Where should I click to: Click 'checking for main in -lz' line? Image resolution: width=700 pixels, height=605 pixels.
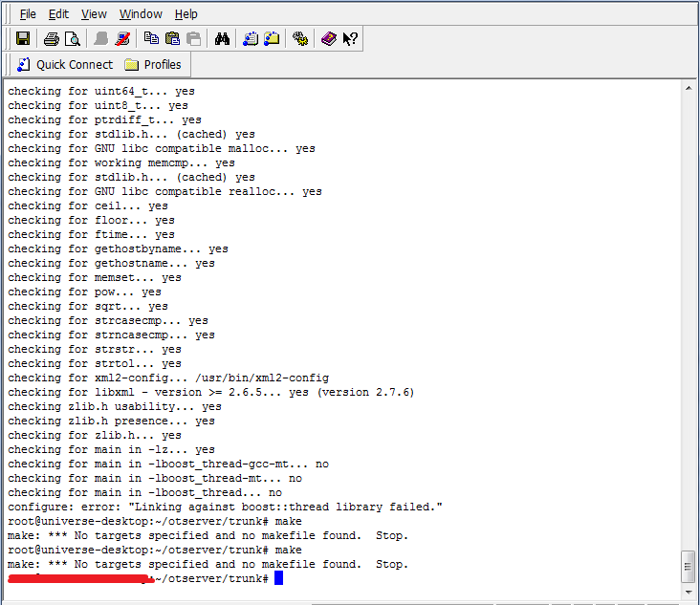[111, 450]
